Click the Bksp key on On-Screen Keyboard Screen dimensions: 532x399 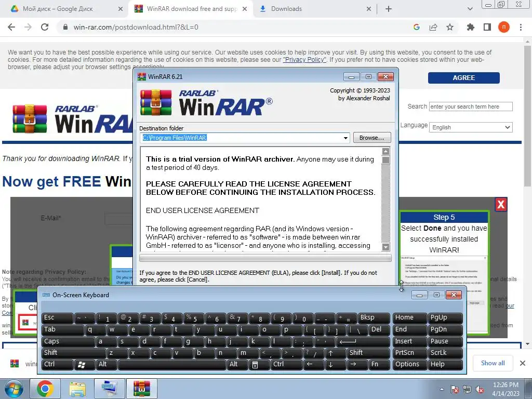(x=374, y=318)
